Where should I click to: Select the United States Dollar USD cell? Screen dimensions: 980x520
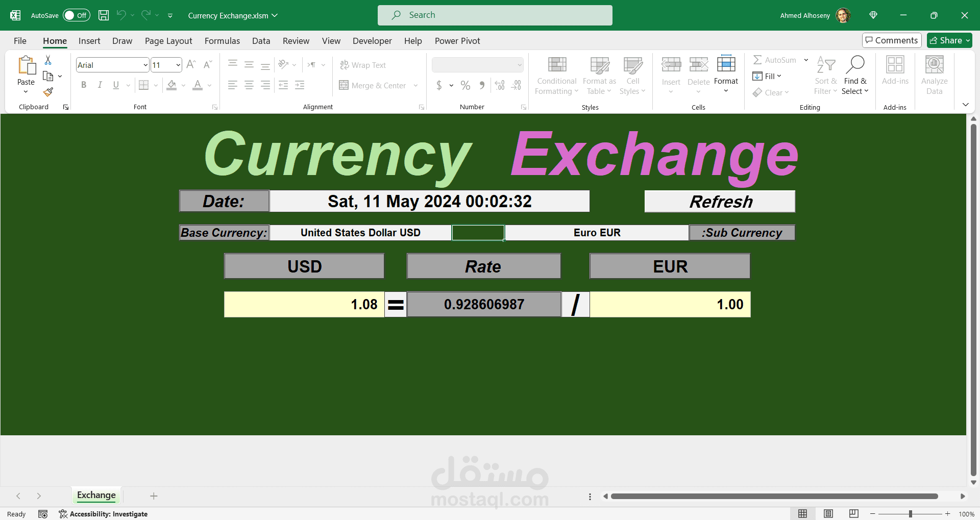pos(360,233)
